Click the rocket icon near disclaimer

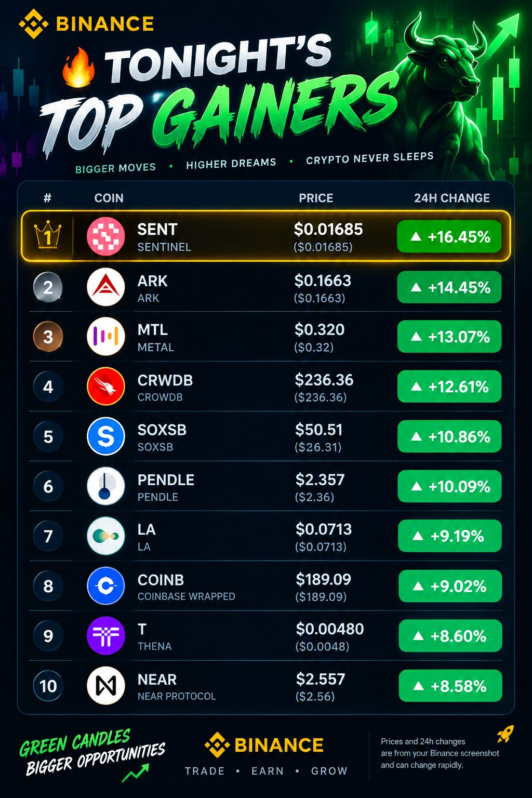coord(506,734)
